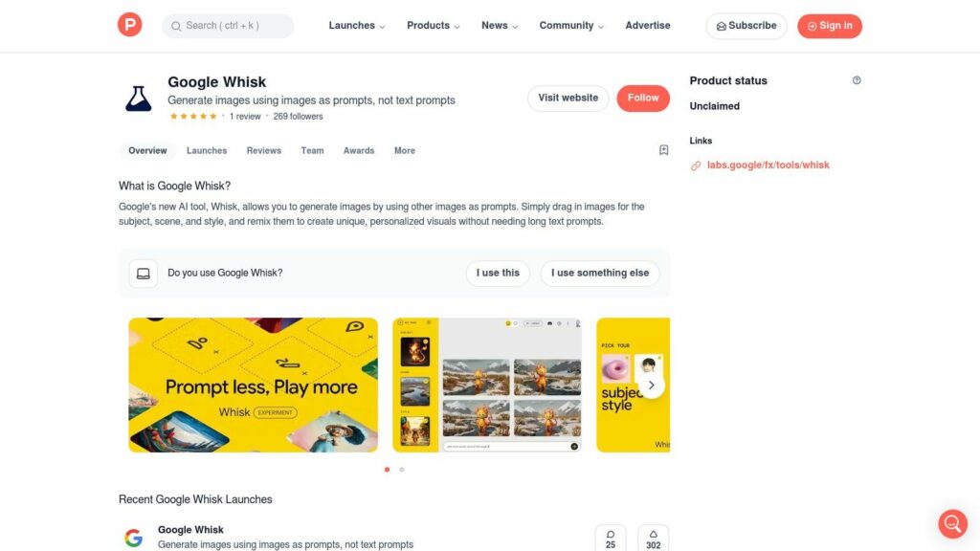This screenshot has width=980, height=551.
Task: Expand the Community dropdown menu
Action: 571,26
